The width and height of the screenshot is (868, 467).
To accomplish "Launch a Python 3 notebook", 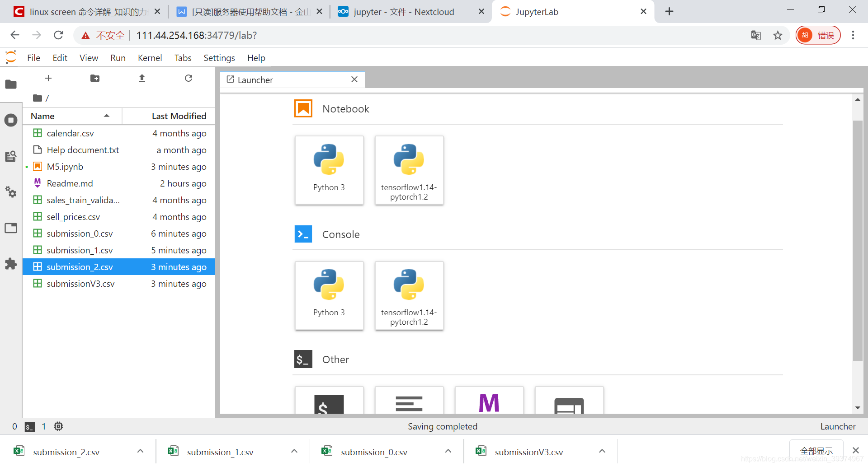I will 329,170.
